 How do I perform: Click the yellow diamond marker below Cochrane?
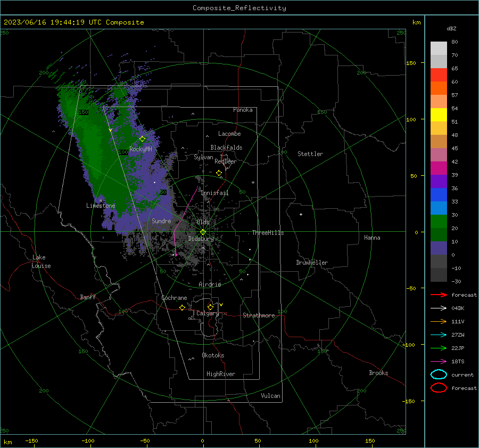coord(183,307)
